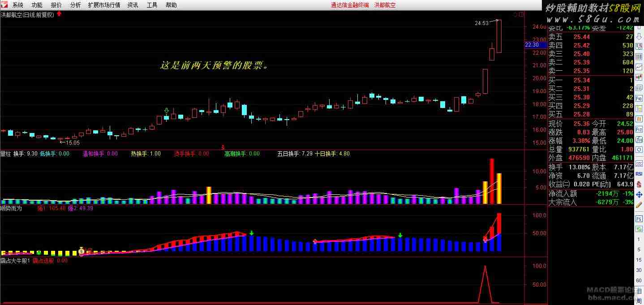Screen dimensions: 644x305
Task: Click the 五日换手: 7.29 label
Action: [295, 154]
